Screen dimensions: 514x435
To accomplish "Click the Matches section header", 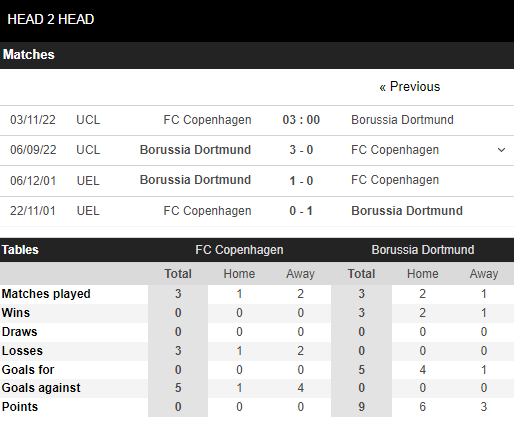I will [29, 55].
